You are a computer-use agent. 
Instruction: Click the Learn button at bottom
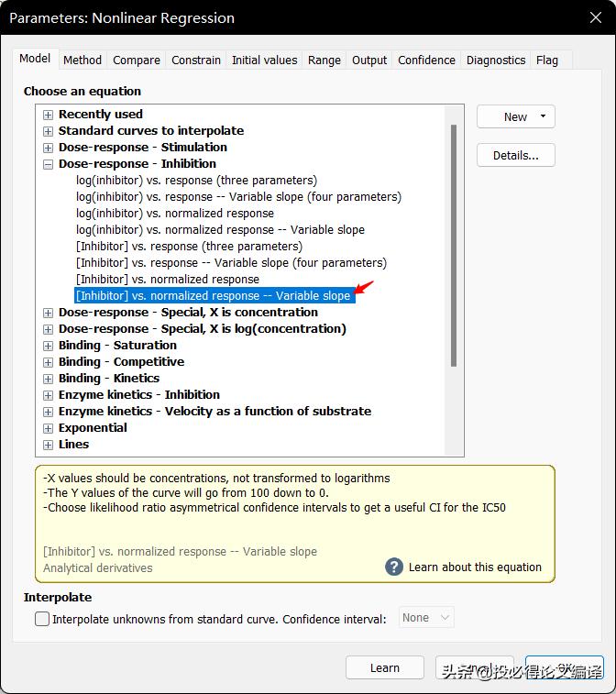pos(385,667)
